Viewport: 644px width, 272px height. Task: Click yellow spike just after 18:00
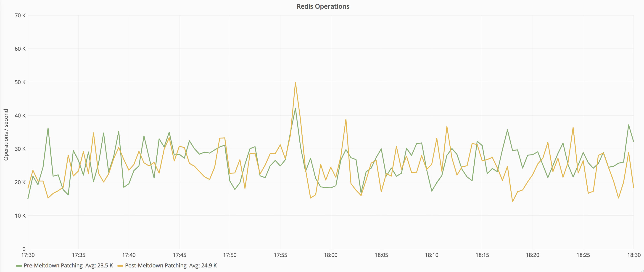coord(346,119)
